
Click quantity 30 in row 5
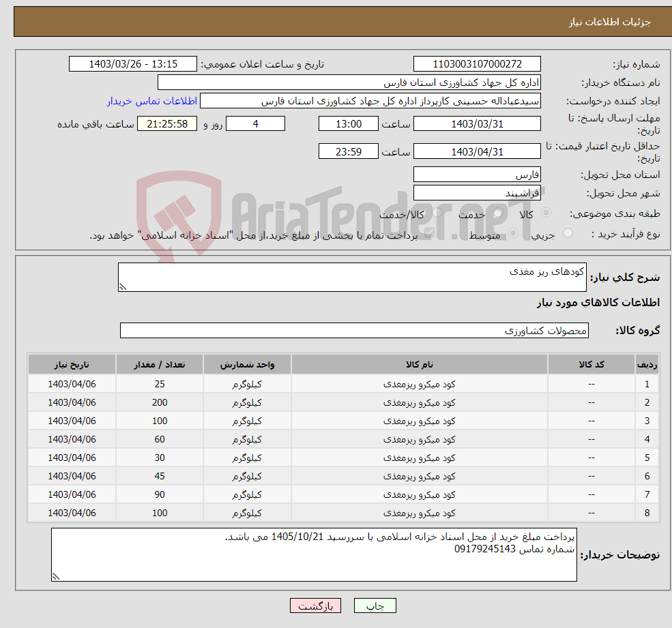pyautogui.click(x=160, y=458)
